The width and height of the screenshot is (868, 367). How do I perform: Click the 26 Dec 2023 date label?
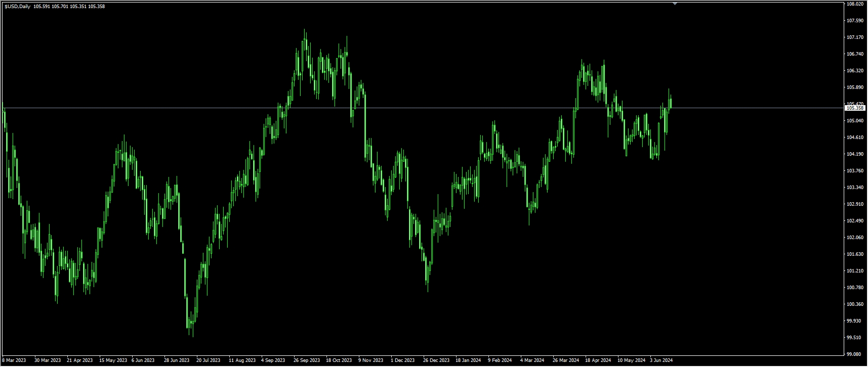436,360
